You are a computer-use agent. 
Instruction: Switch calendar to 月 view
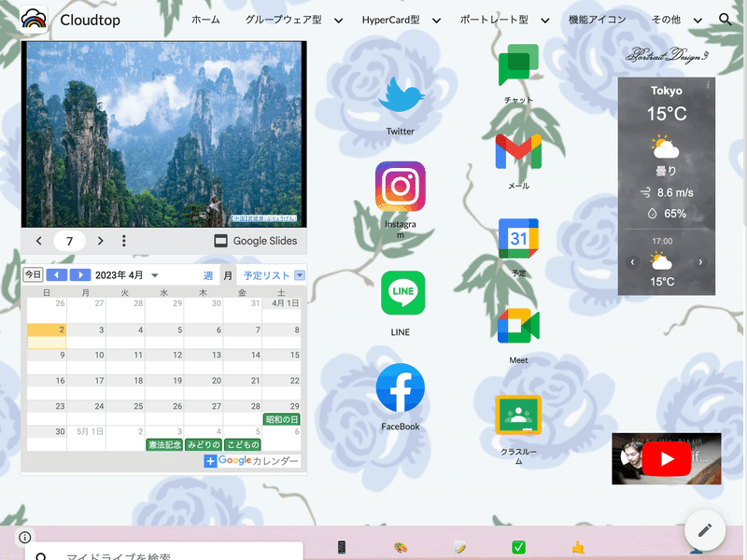228,275
